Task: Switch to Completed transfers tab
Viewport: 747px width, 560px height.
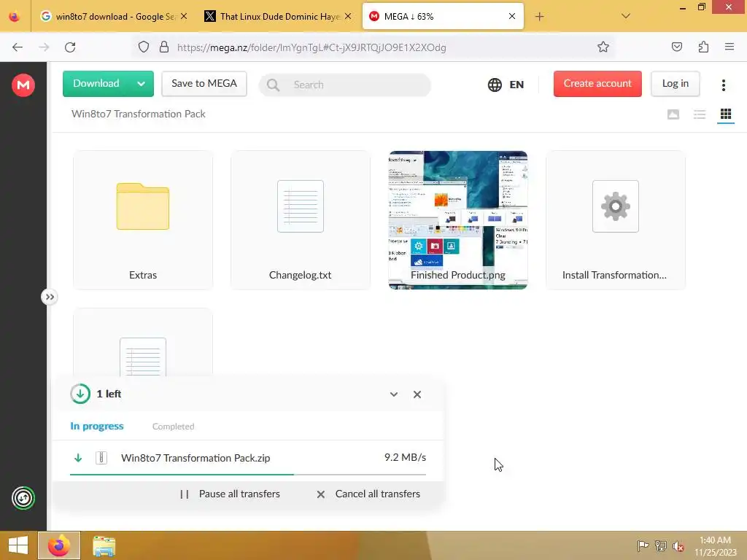Action: 173,427
